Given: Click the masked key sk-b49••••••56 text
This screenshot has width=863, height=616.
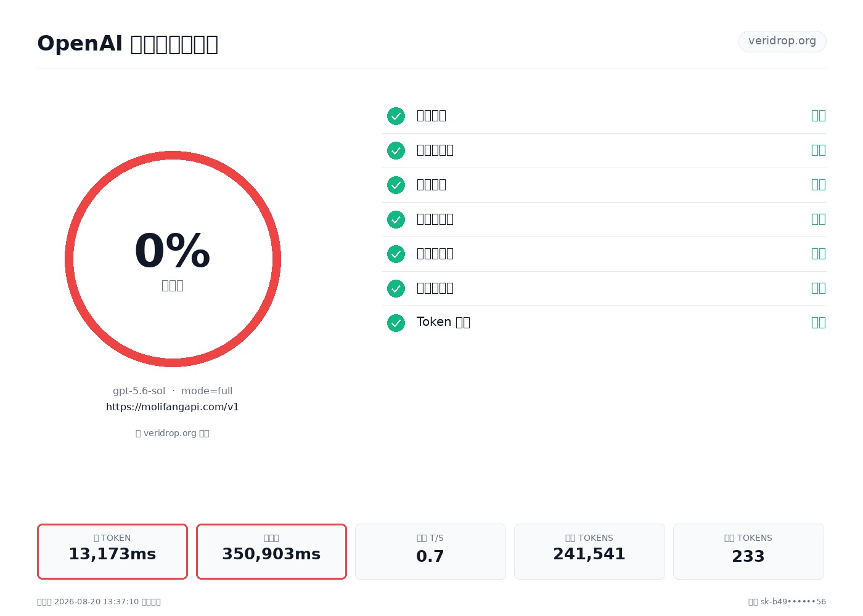Looking at the screenshot, I should tap(793, 602).
